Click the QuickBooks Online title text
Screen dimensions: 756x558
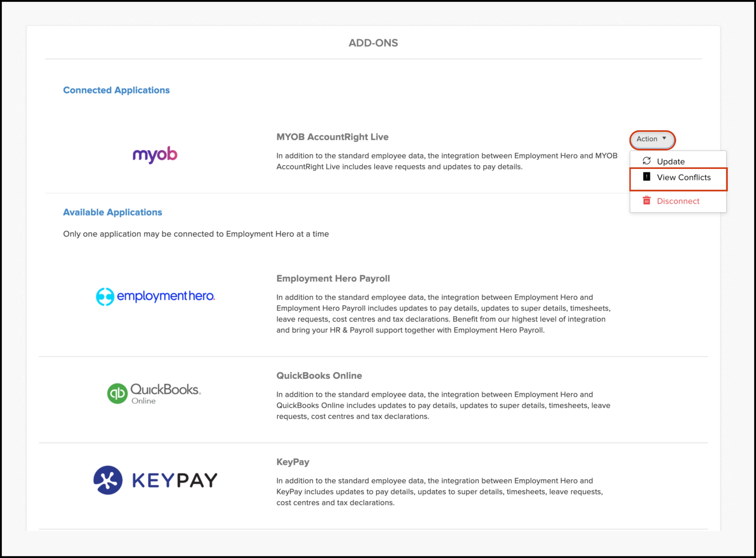tap(319, 376)
